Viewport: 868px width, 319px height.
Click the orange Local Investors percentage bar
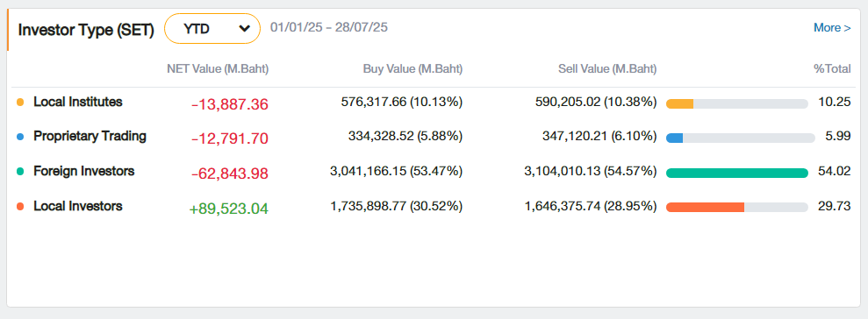point(737,208)
